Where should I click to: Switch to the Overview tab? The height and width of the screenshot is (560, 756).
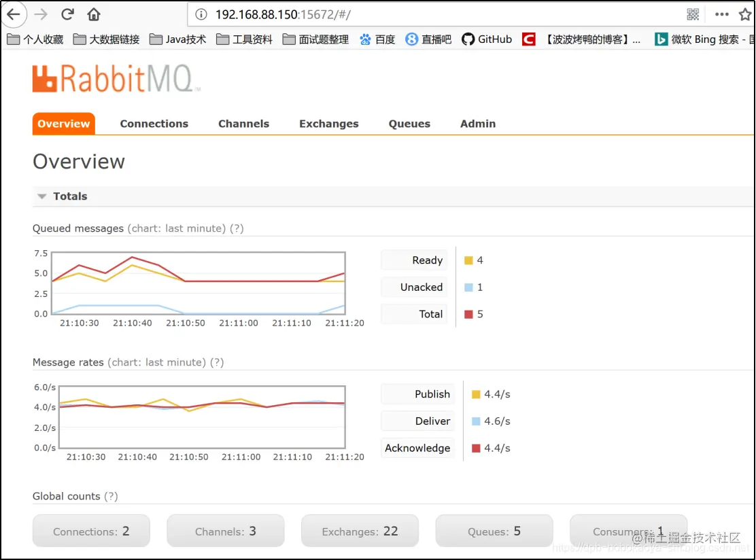pyautogui.click(x=64, y=124)
